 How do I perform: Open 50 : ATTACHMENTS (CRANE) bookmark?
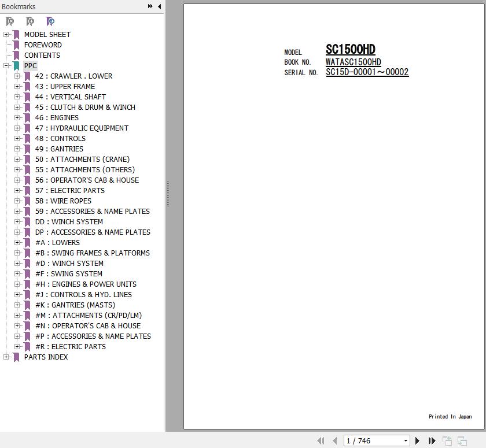point(82,159)
